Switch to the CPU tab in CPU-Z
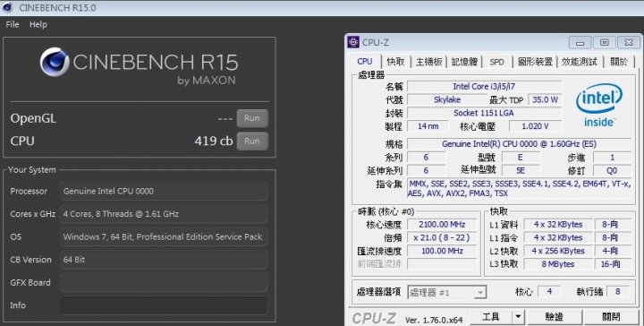 (365, 62)
